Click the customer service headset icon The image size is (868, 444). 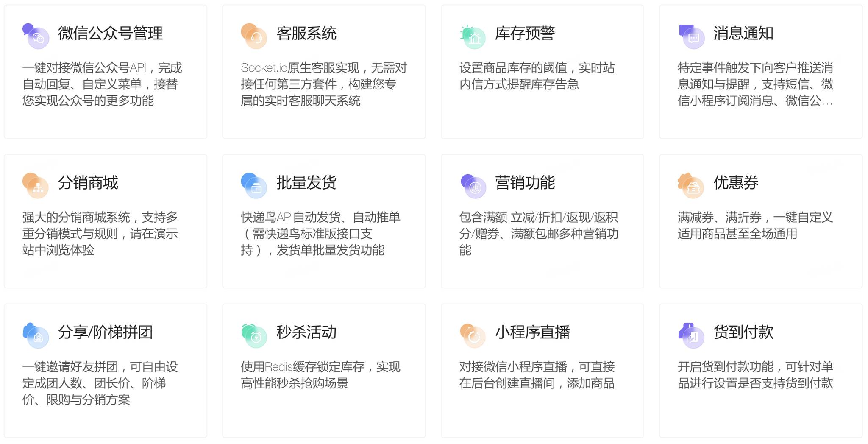tap(254, 36)
